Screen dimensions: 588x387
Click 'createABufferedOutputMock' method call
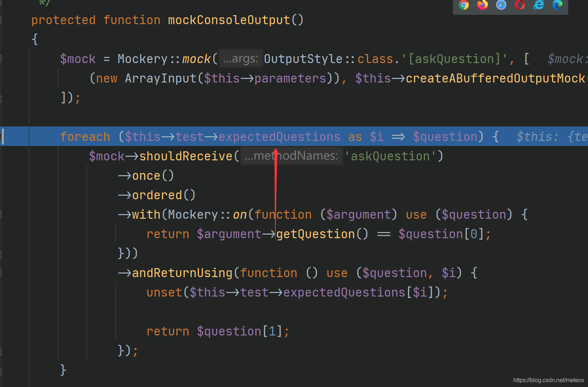tap(495, 79)
